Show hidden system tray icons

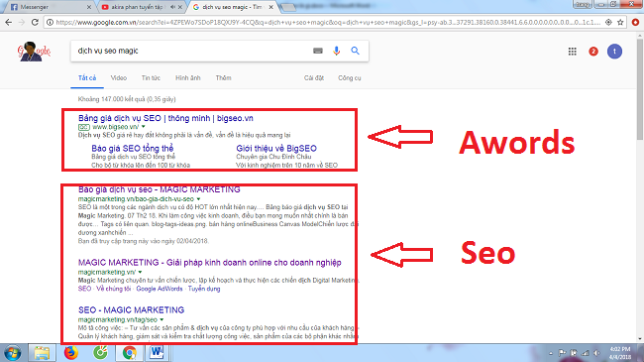click(x=551, y=353)
